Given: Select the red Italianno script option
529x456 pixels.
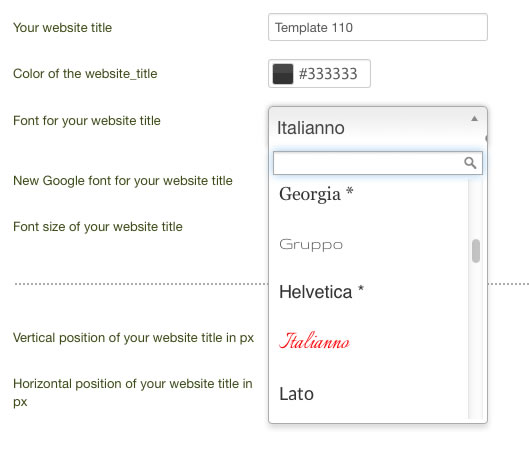Looking at the screenshot, I should point(369,341).
